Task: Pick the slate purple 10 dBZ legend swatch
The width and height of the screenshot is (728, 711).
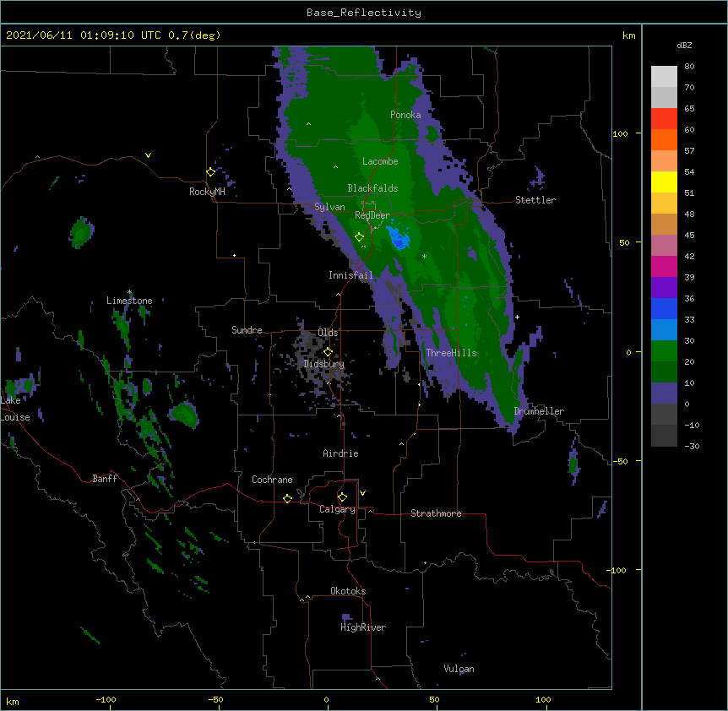Action: click(x=664, y=393)
